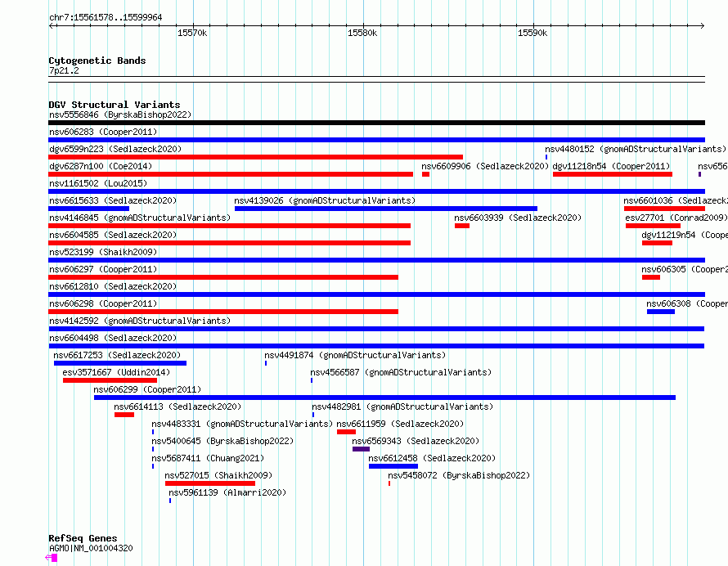Click the 15570k ruler tick label

[x=192, y=33]
